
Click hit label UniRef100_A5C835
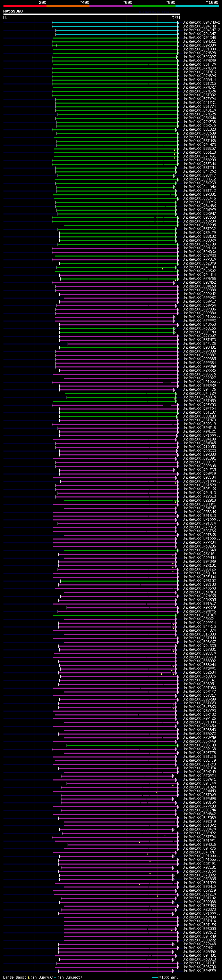199,879
